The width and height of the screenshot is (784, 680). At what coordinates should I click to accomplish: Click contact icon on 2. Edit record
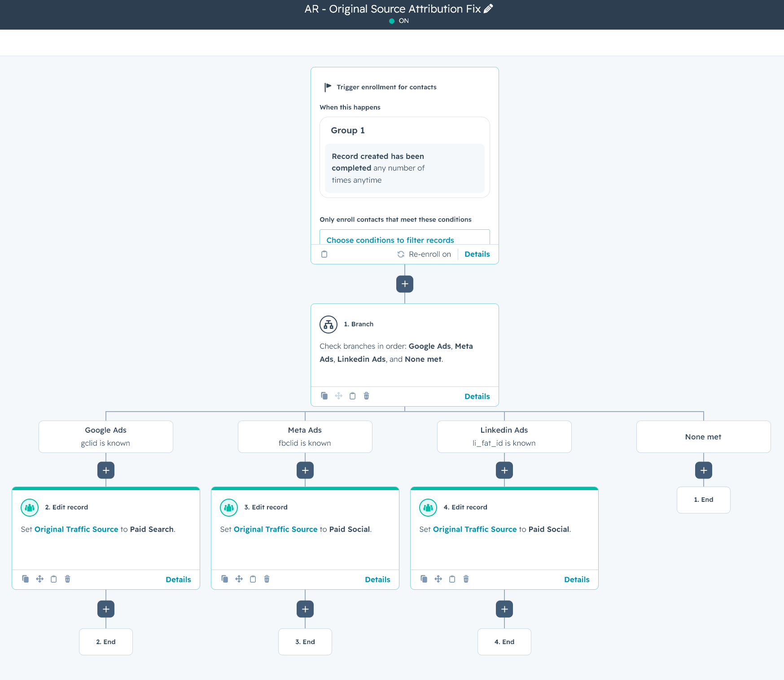pyautogui.click(x=30, y=508)
